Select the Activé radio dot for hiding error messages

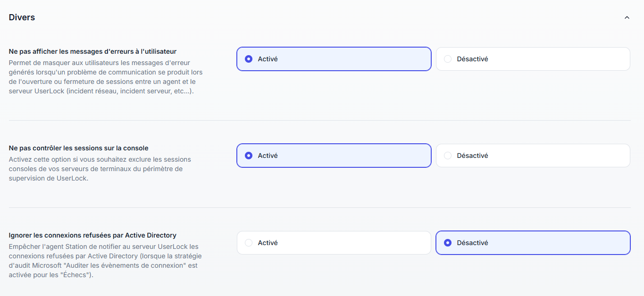pyautogui.click(x=249, y=59)
